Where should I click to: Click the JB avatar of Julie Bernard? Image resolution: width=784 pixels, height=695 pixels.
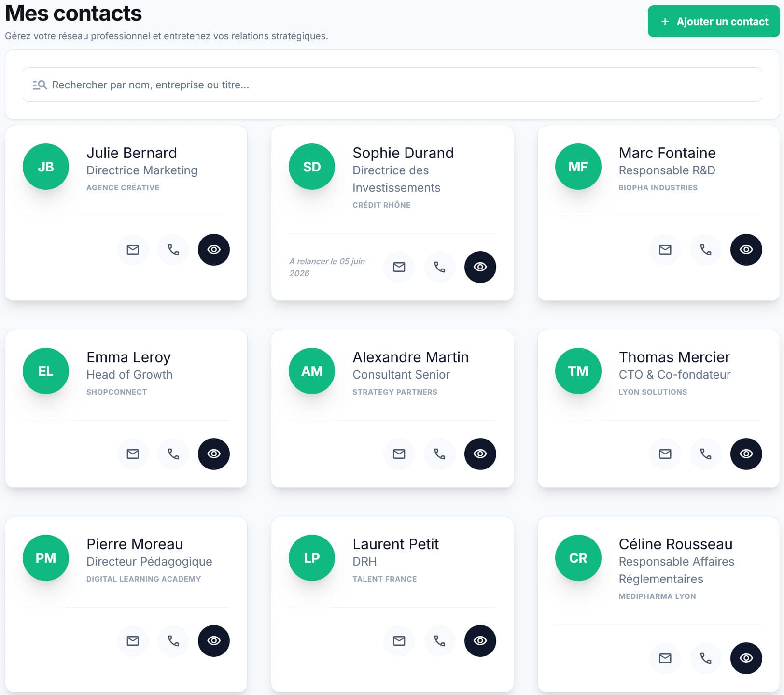(46, 167)
